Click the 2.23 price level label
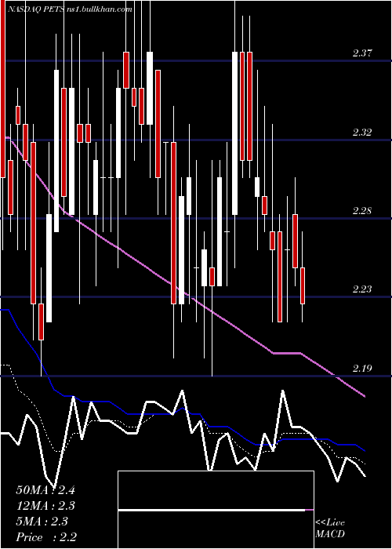The width and height of the screenshot is (392, 549). click(x=362, y=289)
